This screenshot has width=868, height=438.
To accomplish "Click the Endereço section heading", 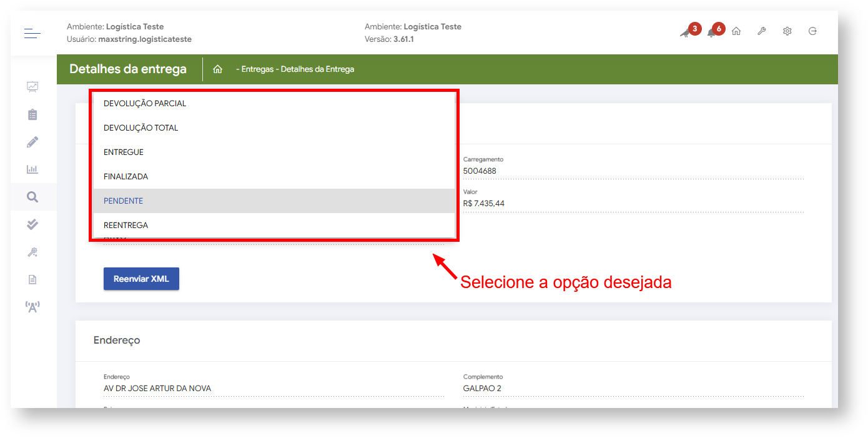I will (x=117, y=341).
